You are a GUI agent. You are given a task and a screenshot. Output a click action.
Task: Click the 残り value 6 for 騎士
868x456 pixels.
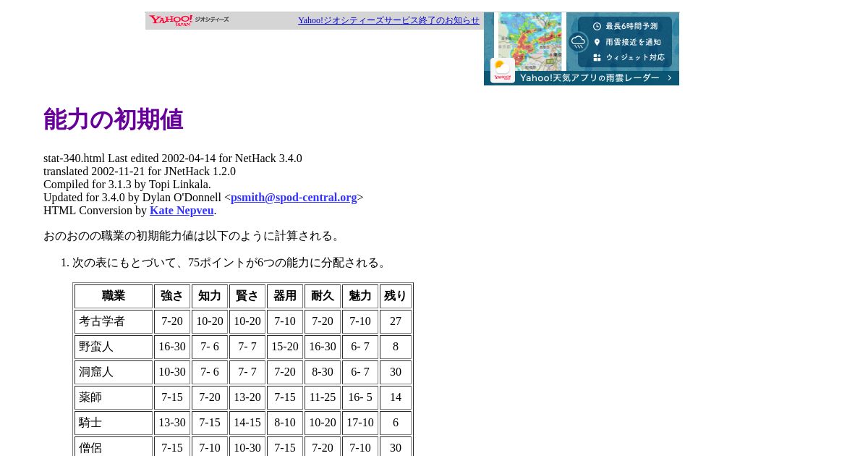pos(396,423)
